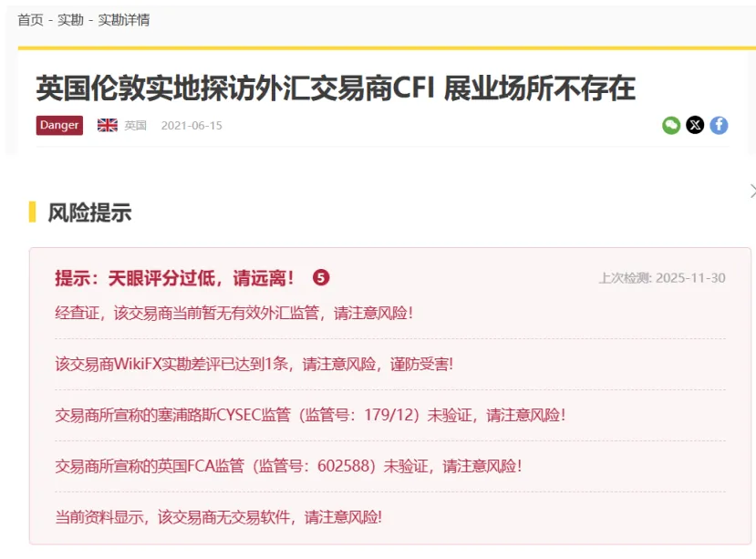The height and width of the screenshot is (559, 756).
Task: Click the 提示：天眼评分过低，请远离！ warning
Action: [174, 278]
